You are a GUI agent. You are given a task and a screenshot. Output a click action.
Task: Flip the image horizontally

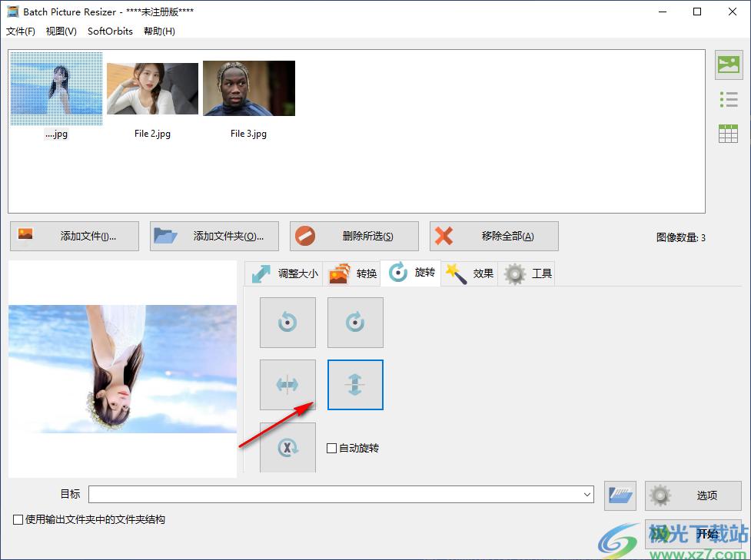point(287,385)
